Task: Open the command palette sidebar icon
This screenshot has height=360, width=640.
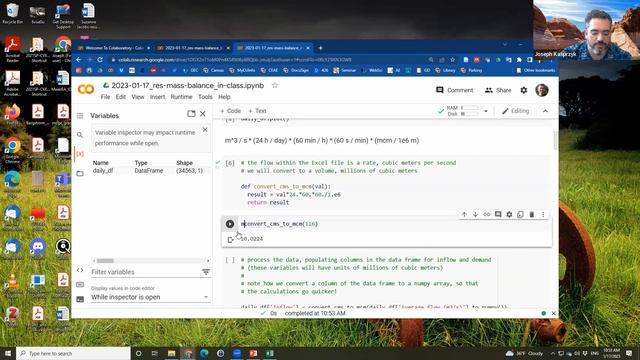Action: click(x=80, y=284)
